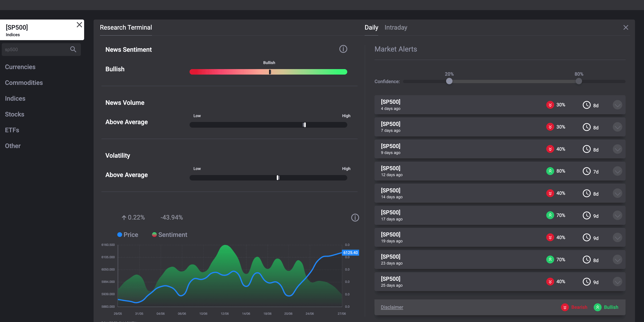Open the ETFs category
The image size is (644, 322).
tap(12, 130)
